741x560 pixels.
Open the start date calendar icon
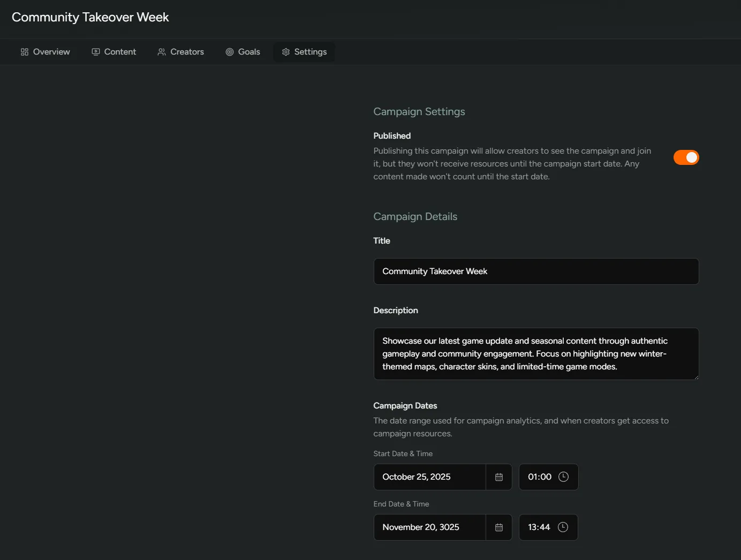[498, 476]
